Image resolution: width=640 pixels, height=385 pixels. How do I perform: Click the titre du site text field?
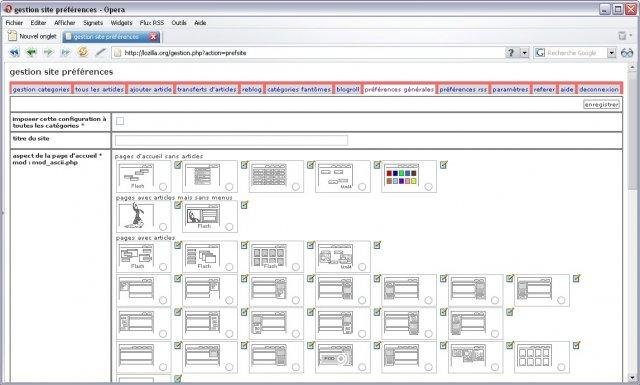point(231,140)
